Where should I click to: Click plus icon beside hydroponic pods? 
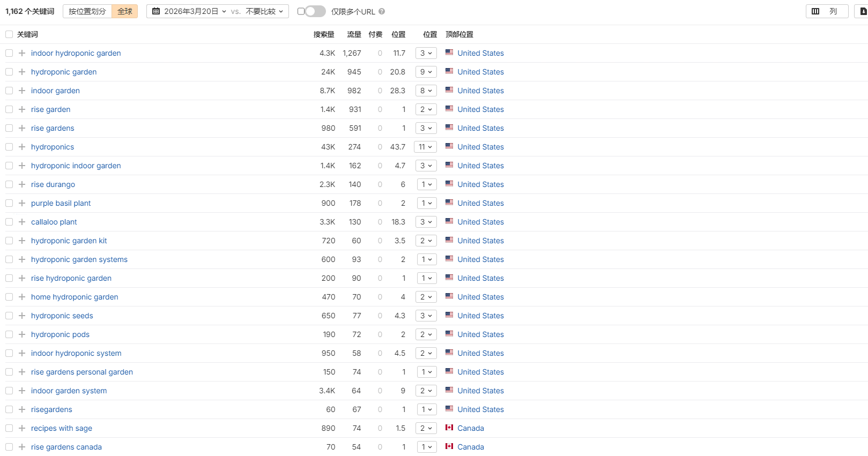pos(22,334)
